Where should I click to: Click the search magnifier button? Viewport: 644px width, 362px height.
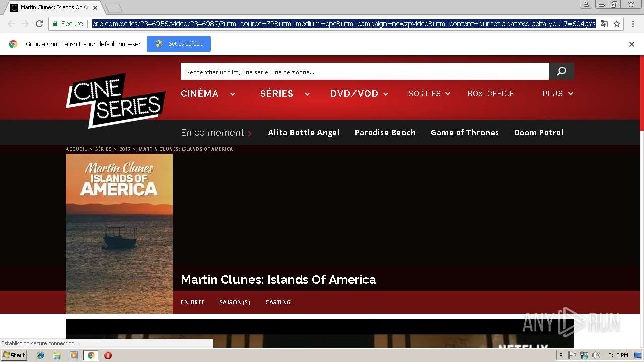pos(561,71)
